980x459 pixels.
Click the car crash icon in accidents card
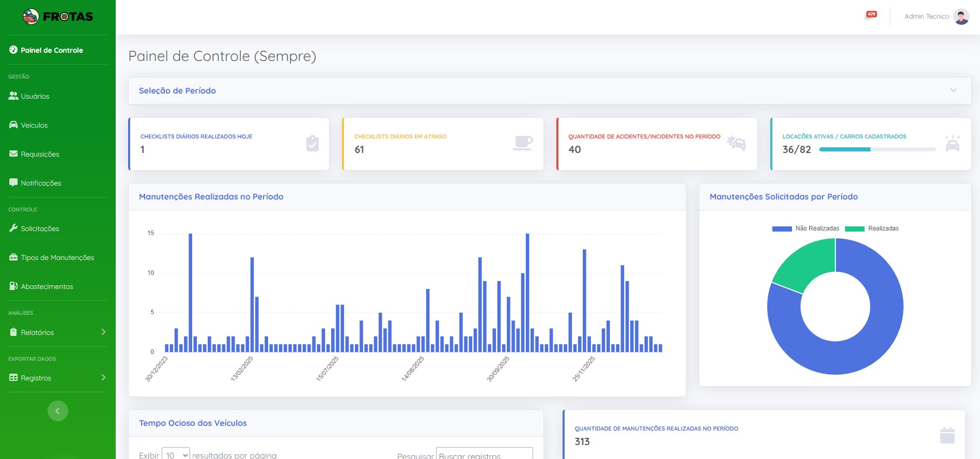[736, 143]
